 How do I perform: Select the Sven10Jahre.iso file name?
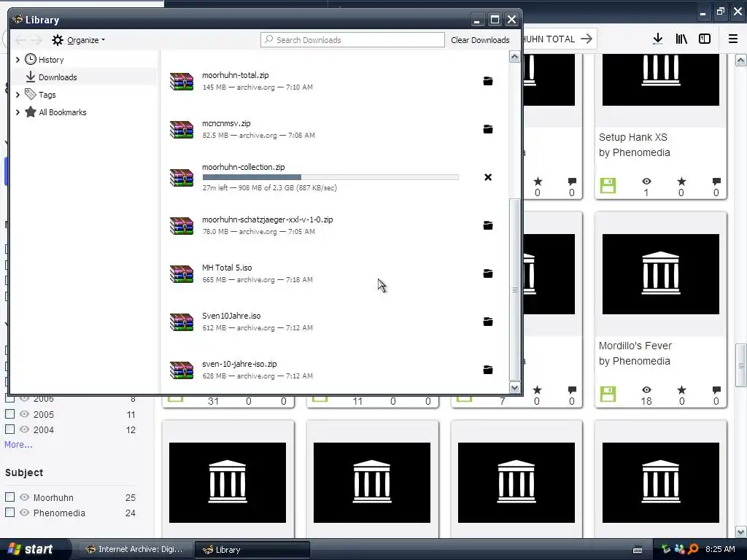(x=231, y=316)
